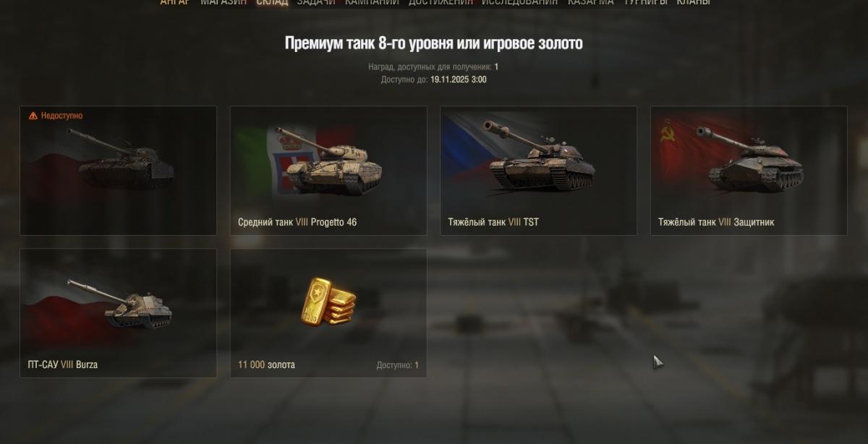Switch to the КАЗАРМА tab

point(590,3)
